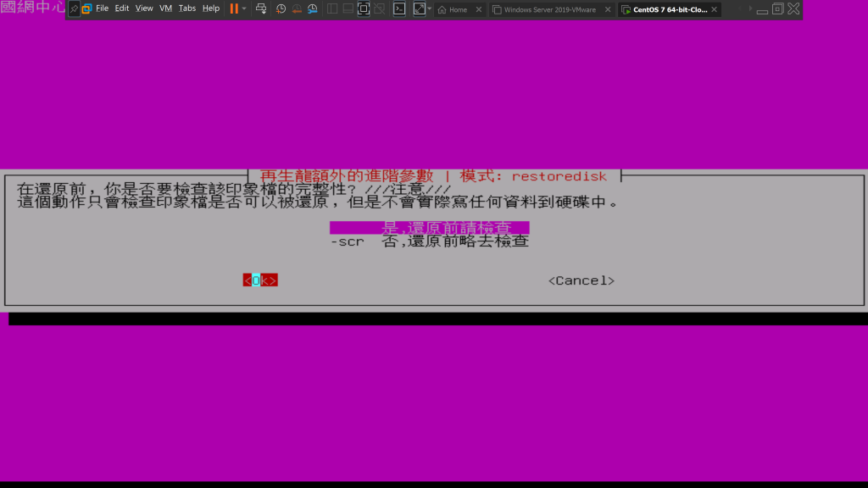Close the CentOS 7 64-bit tab
Image resolution: width=868 pixels, height=488 pixels.
click(715, 10)
